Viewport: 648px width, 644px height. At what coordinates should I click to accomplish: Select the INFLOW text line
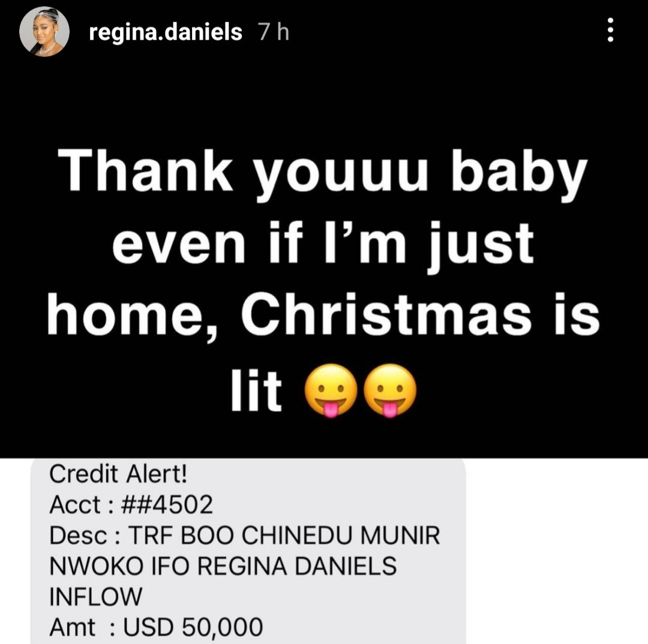point(95,597)
